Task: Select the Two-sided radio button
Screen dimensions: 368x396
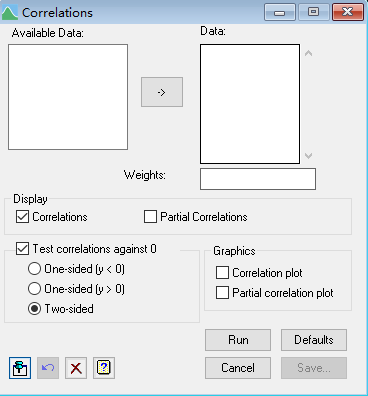Action: click(34, 309)
